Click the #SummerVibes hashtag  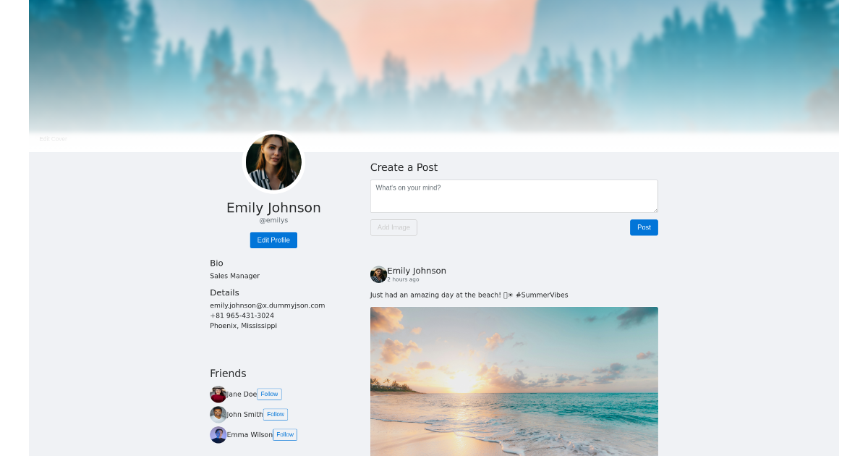[x=542, y=295]
